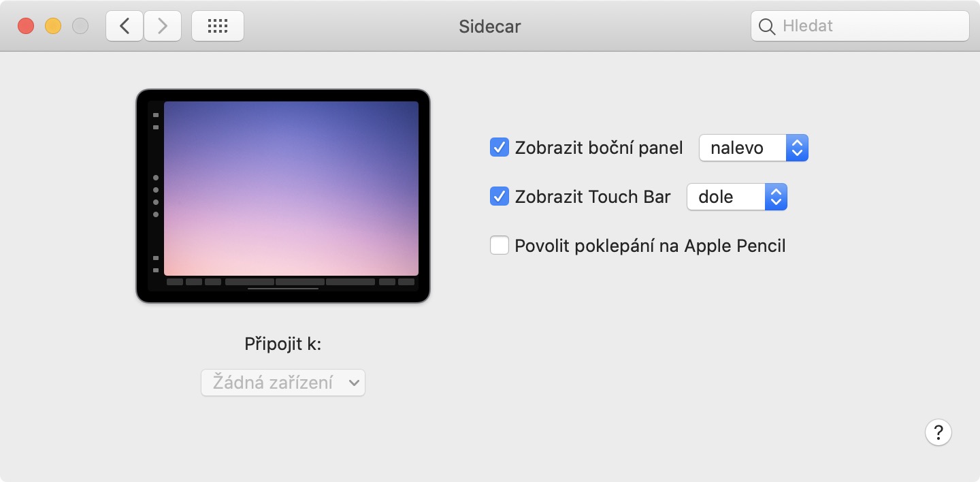The width and height of the screenshot is (980, 482).
Task: Disable Zobrazit Touch Bar checkbox
Action: tap(500, 197)
